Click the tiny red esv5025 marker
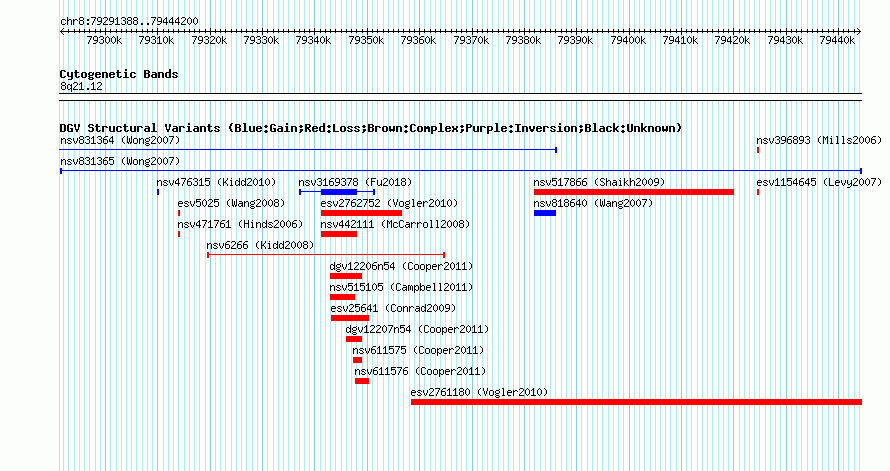This screenshot has width=890, height=471. click(x=179, y=213)
